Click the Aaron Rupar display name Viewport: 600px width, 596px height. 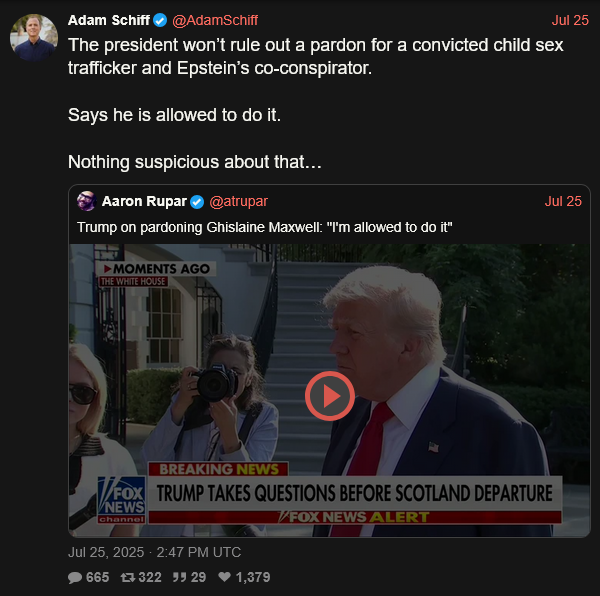(144, 201)
